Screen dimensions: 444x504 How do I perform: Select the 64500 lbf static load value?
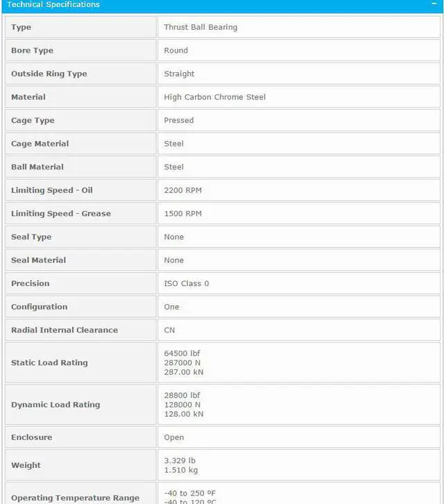(x=182, y=353)
